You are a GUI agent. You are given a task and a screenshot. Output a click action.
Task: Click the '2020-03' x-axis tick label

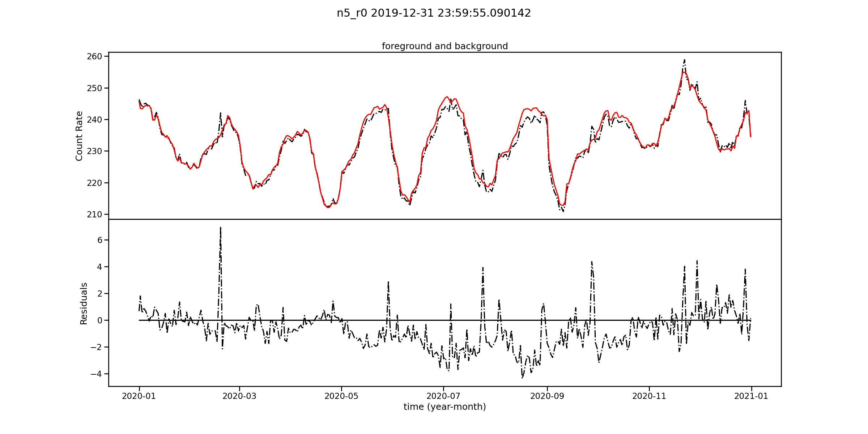point(239,396)
